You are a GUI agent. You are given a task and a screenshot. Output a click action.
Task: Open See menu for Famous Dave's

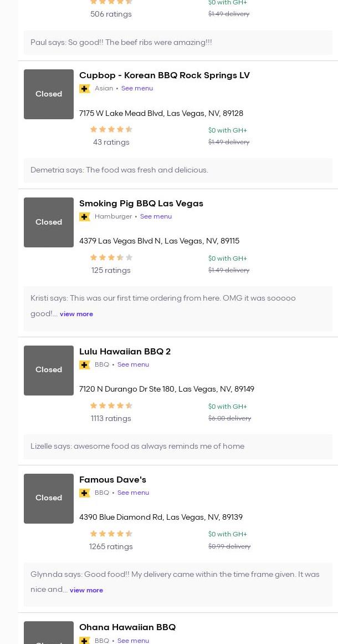[x=133, y=493]
